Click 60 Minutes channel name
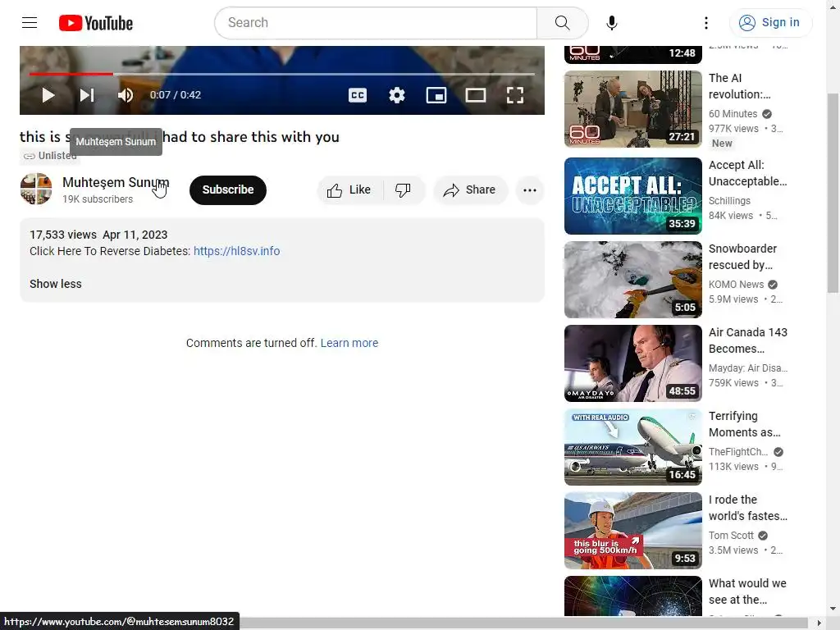 click(733, 113)
